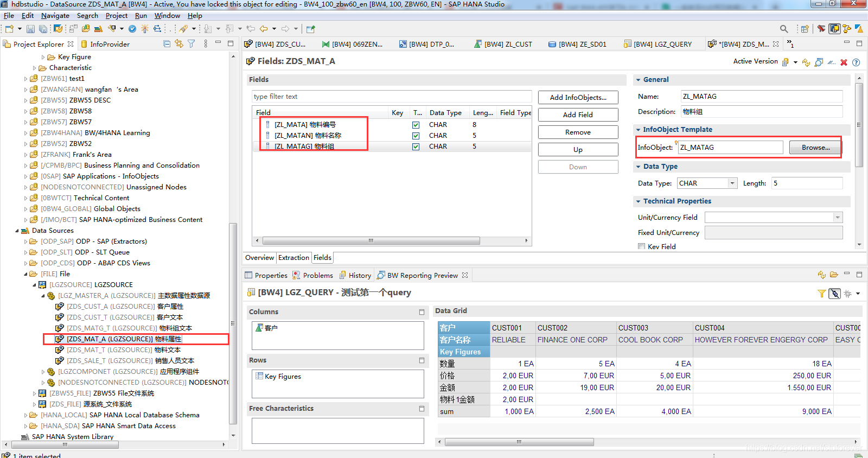The width and height of the screenshot is (868, 458).
Task: Click Collapse All icon in Project Explorer
Action: point(167,44)
